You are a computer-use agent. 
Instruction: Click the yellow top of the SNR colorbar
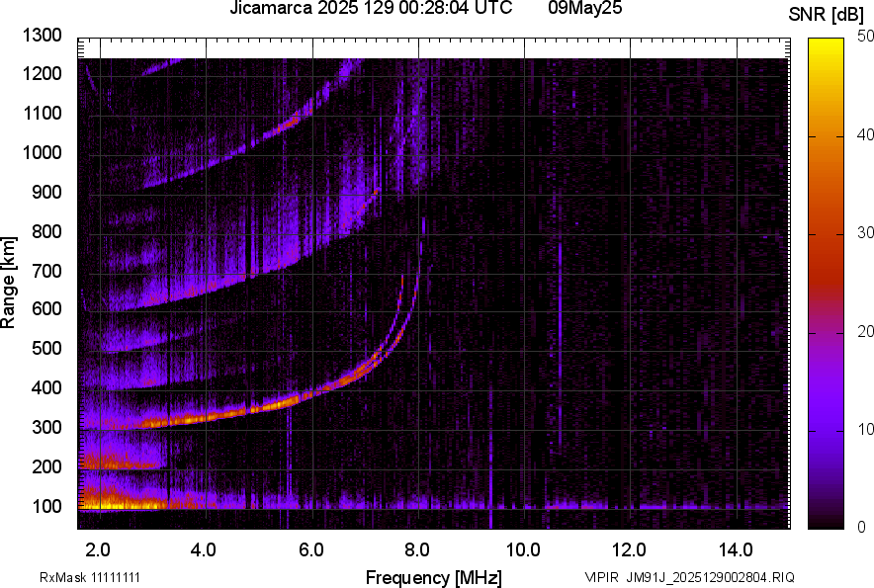click(827, 44)
